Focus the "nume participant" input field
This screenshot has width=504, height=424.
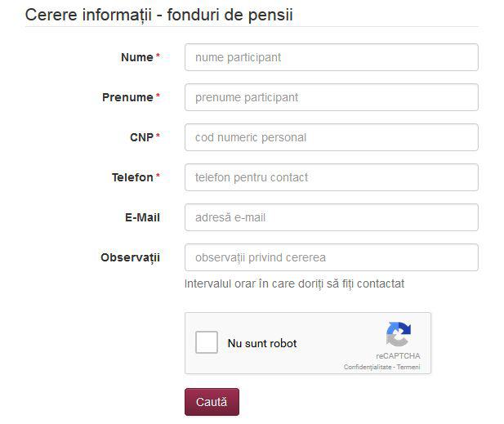(331, 57)
